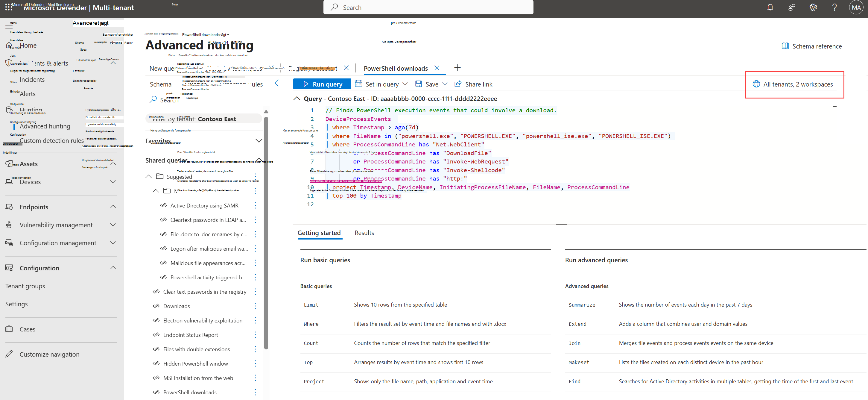Click the Share link button
The width and height of the screenshot is (868, 400).
pos(473,84)
